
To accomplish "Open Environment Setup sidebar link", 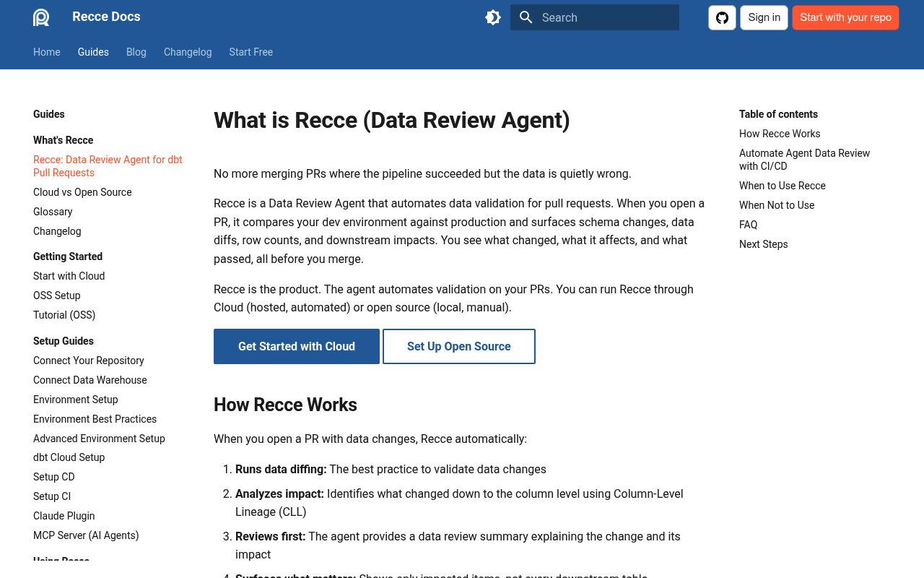I will point(76,400).
